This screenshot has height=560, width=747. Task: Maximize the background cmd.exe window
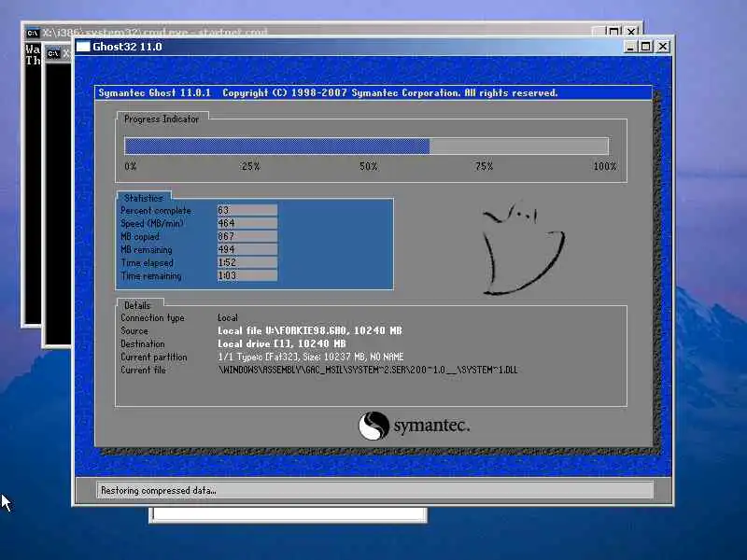pos(614,32)
